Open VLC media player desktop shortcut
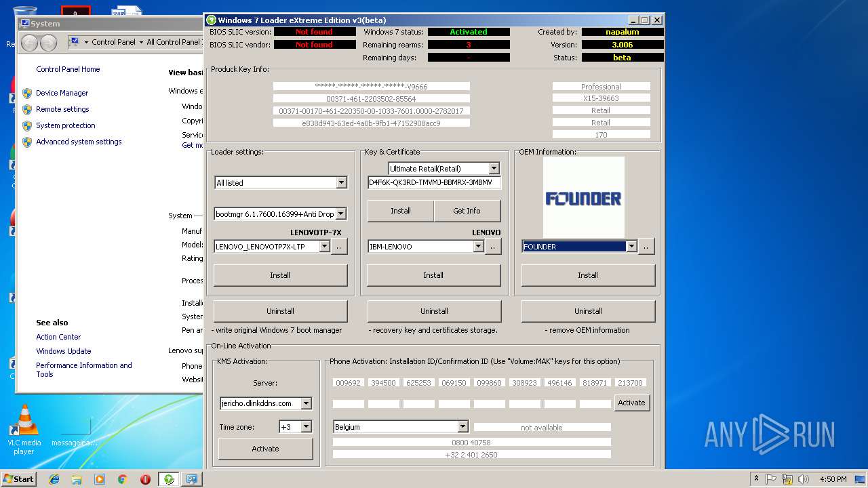This screenshot has width=868, height=488. 24,430
